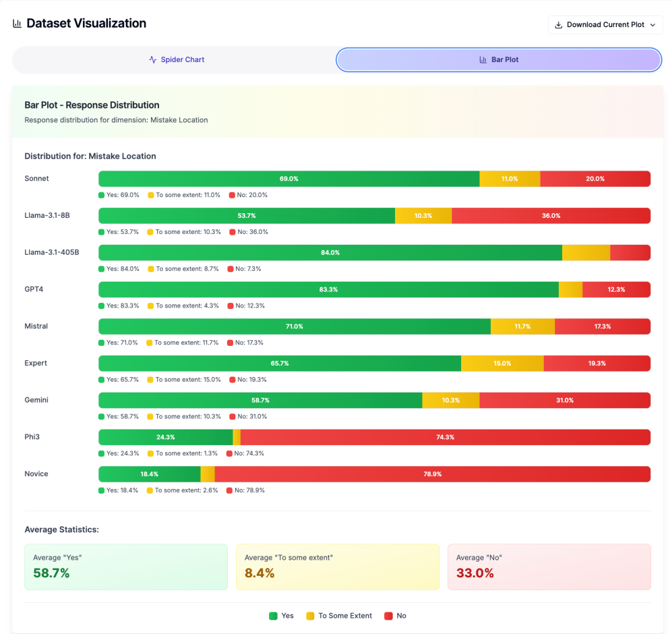Viewport: 672px width, 634px height.
Task: Click Sonnet's green 69.0% bar segment
Action: click(288, 179)
